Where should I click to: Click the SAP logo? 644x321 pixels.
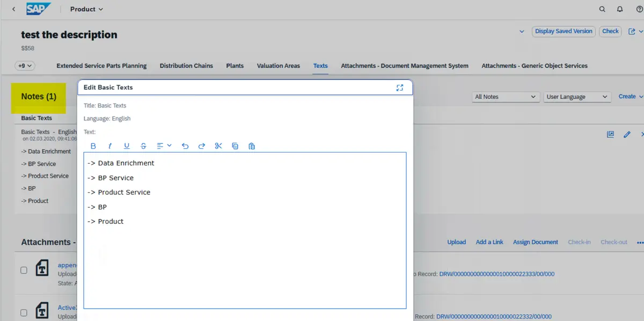coord(39,9)
